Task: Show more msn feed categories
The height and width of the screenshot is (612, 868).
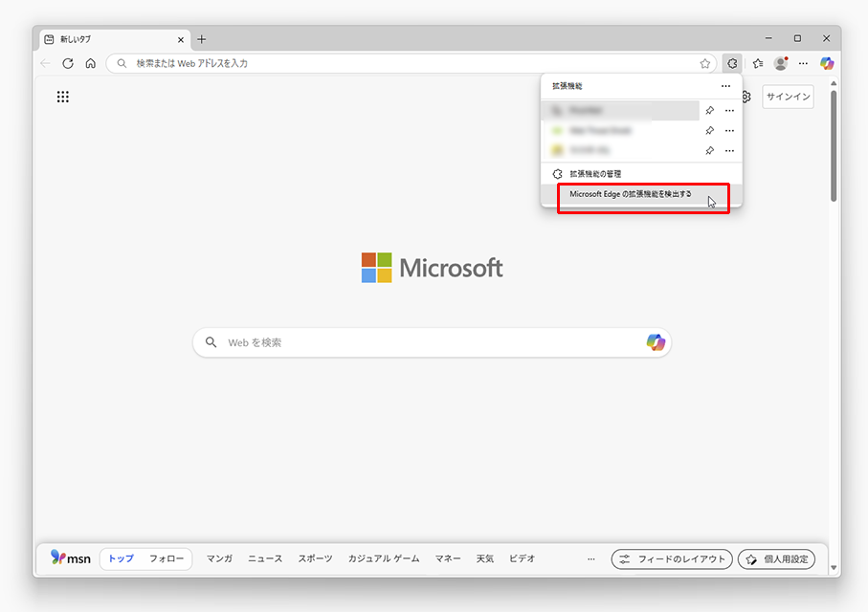Action: point(591,558)
